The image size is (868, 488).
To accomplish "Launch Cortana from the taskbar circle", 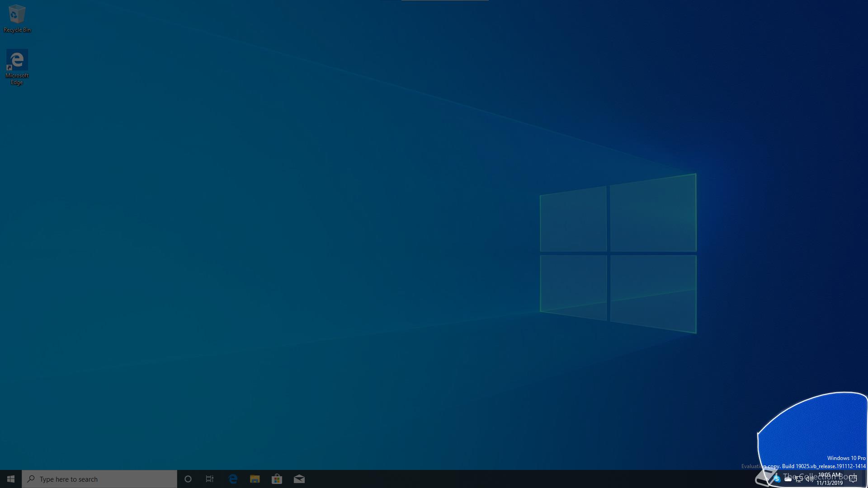I will point(188,479).
